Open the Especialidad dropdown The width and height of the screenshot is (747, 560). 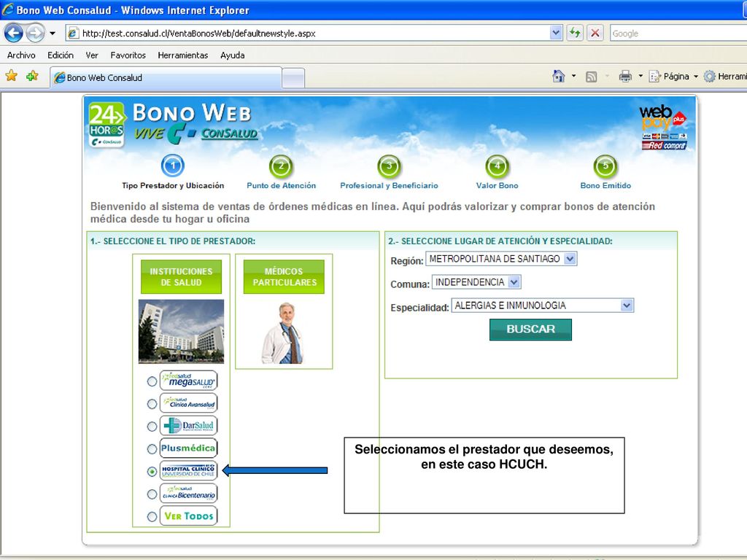543,306
